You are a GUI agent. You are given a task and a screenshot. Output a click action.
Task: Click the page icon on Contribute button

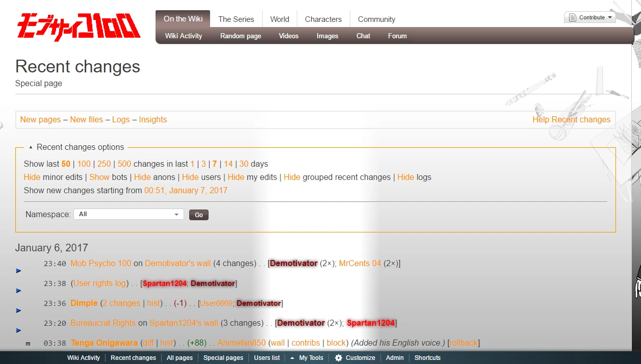[x=572, y=17]
